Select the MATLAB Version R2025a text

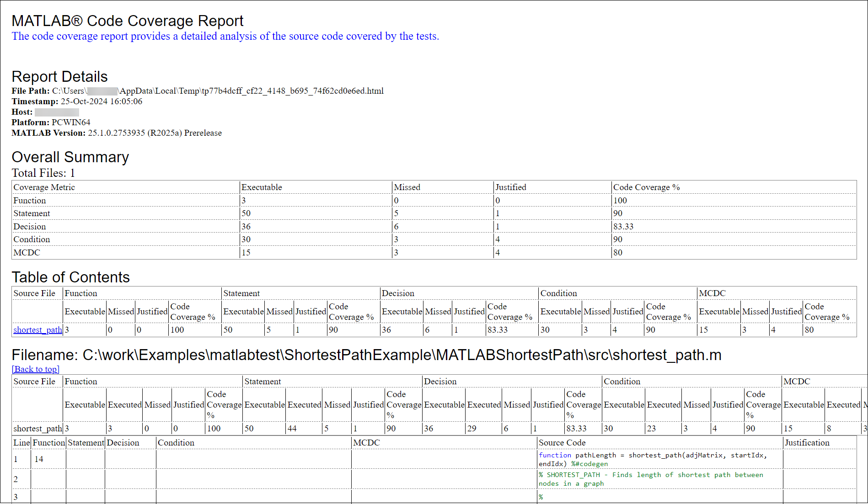(153, 133)
